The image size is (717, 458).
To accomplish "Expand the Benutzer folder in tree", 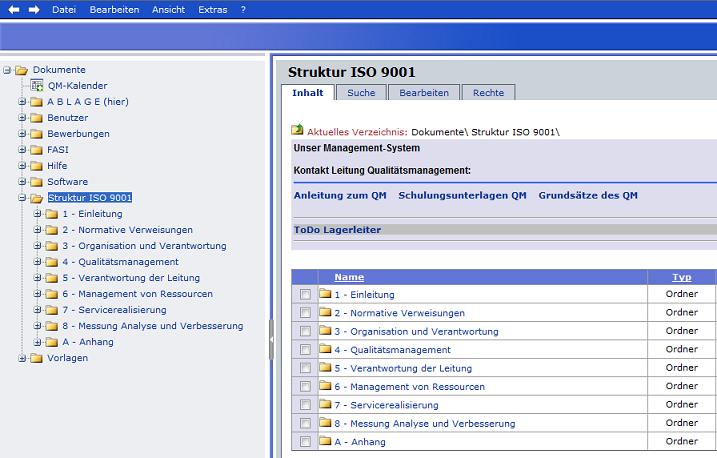I will pyautogui.click(x=22, y=118).
